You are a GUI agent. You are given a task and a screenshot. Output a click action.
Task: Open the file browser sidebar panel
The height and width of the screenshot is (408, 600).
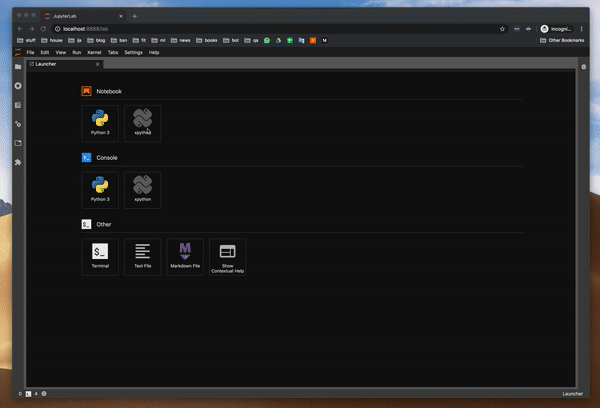click(18, 67)
